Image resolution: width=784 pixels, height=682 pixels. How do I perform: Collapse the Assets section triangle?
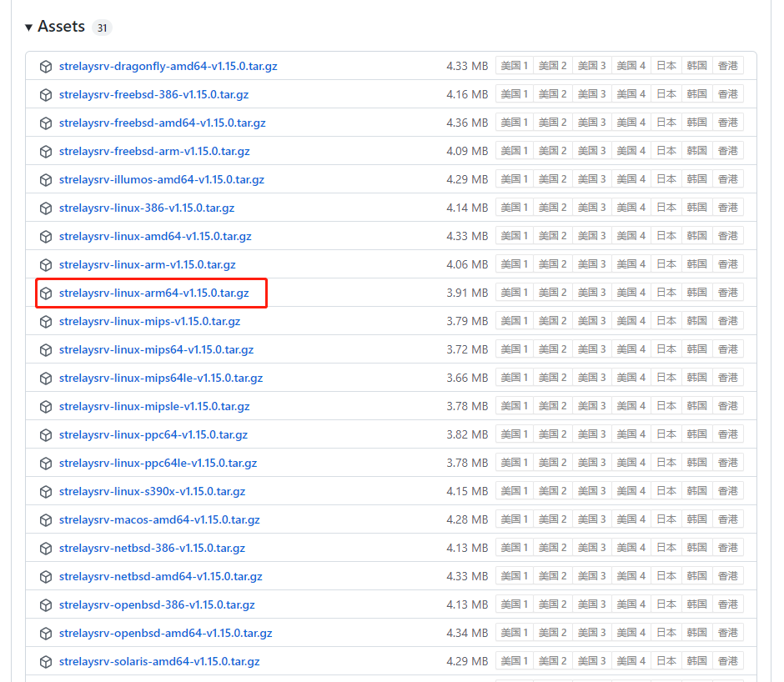pos(28,28)
